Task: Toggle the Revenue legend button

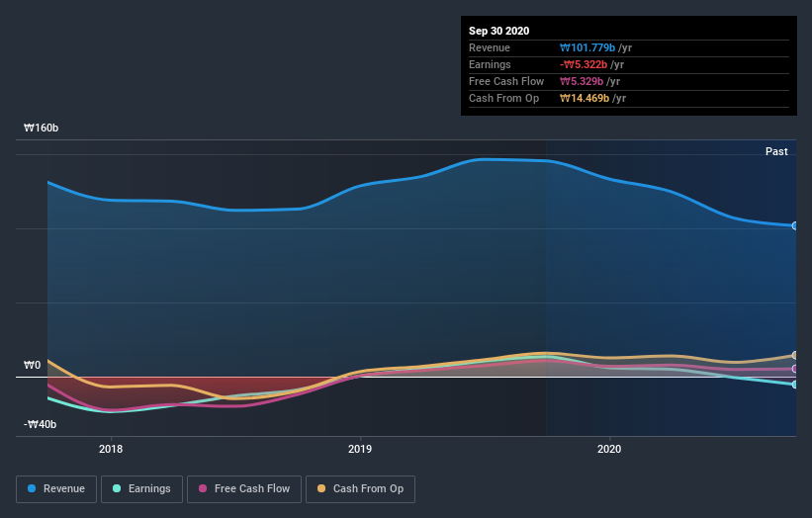Action: (x=56, y=489)
